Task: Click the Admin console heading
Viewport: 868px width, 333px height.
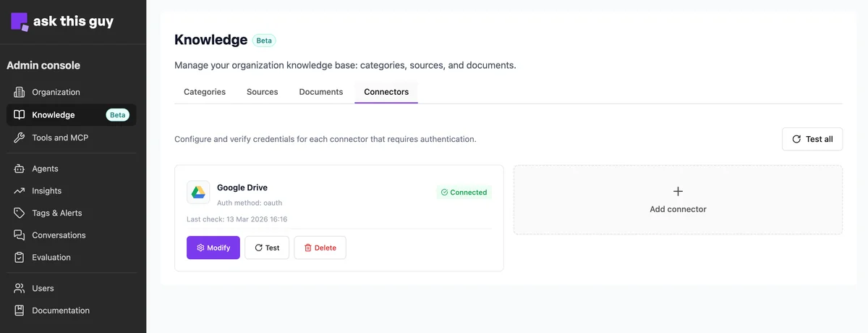Action: (x=43, y=65)
